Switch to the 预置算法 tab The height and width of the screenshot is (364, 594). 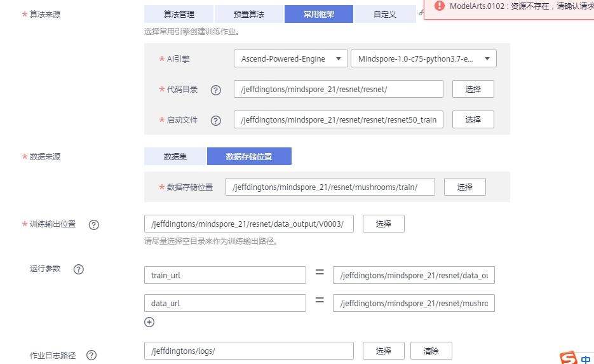tap(249, 14)
